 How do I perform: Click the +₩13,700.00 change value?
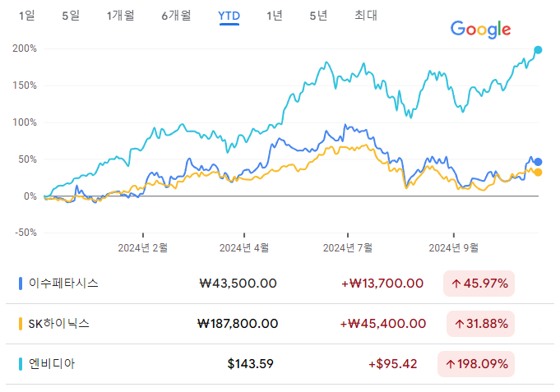click(382, 284)
